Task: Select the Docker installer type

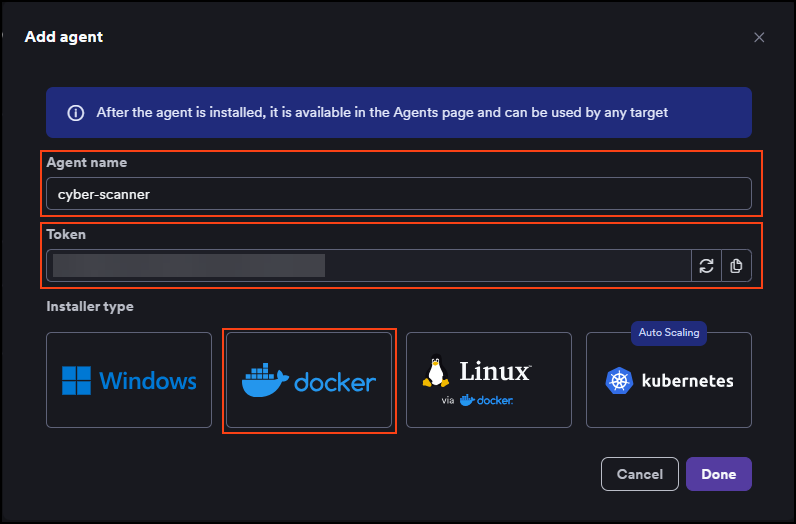Action: click(309, 380)
